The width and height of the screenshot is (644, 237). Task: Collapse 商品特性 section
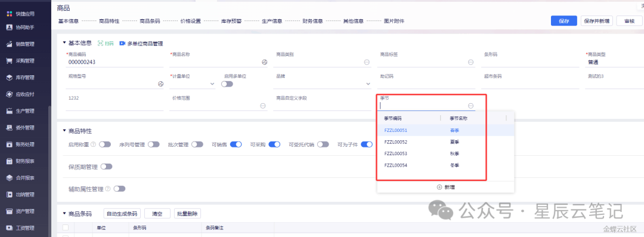point(64,131)
